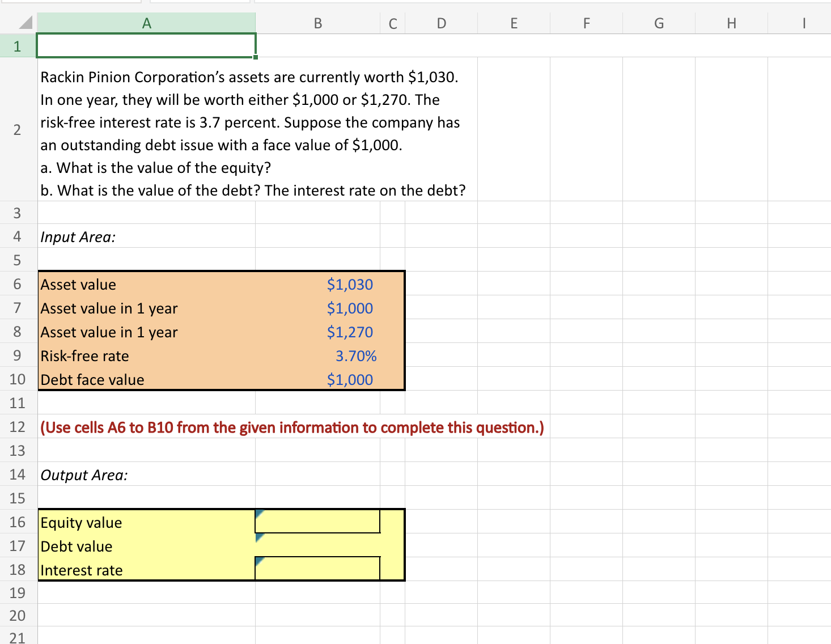Viewport: 831px width, 644px height.
Task: Select row 18 header
Action: click(18, 569)
